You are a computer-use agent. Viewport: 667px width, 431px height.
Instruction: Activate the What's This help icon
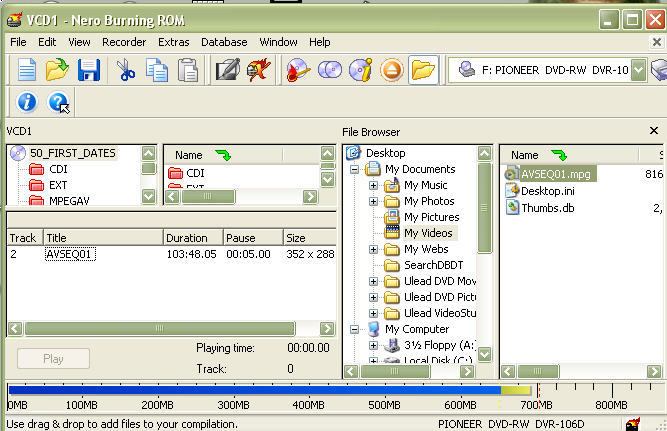[x=58, y=103]
